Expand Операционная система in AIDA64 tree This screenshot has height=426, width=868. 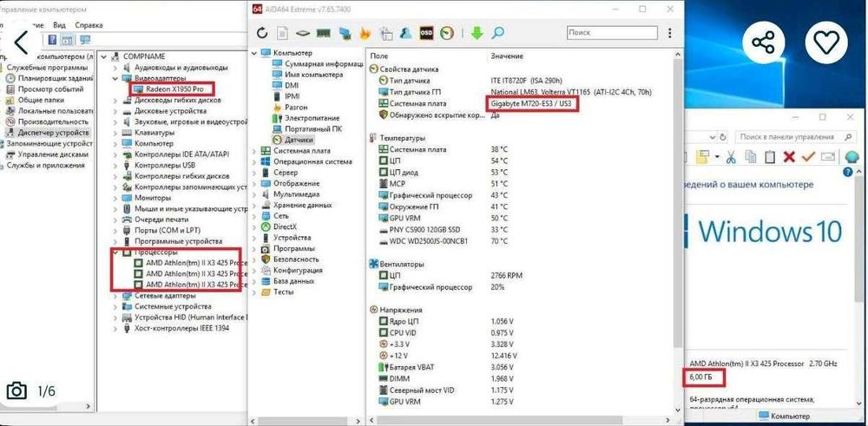click(x=254, y=161)
